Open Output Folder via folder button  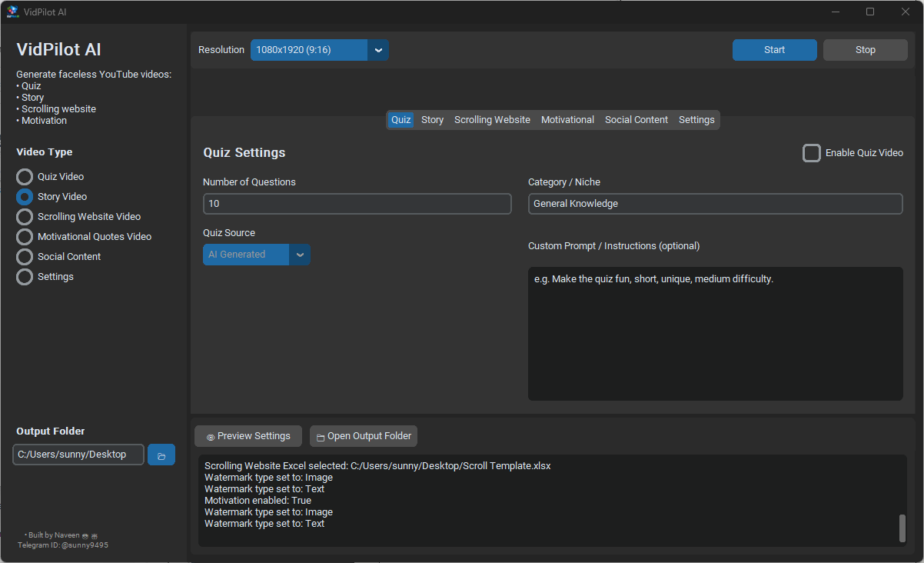[364, 436]
